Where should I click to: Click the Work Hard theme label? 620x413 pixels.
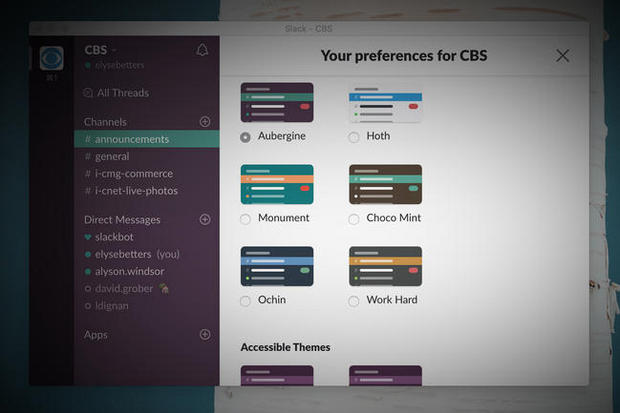392,300
